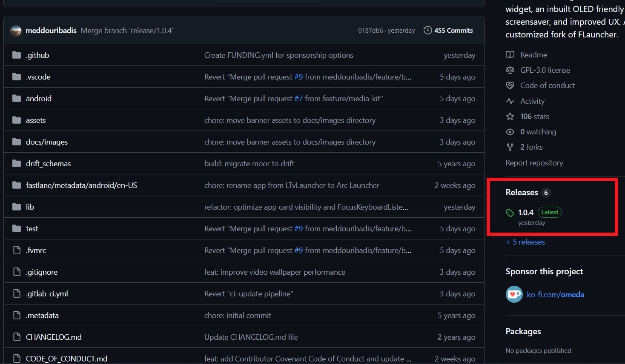This screenshot has width=625, height=364.
Task: Open the Code of conduct link
Action: [x=548, y=85]
